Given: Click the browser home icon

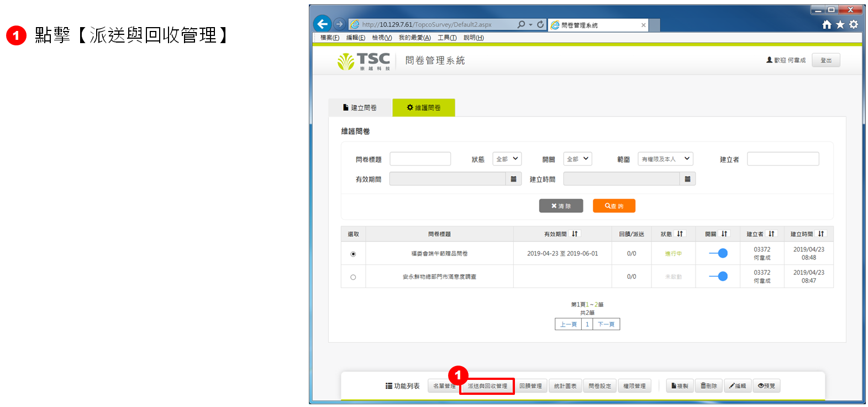Looking at the screenshot, I should (827, 24).
